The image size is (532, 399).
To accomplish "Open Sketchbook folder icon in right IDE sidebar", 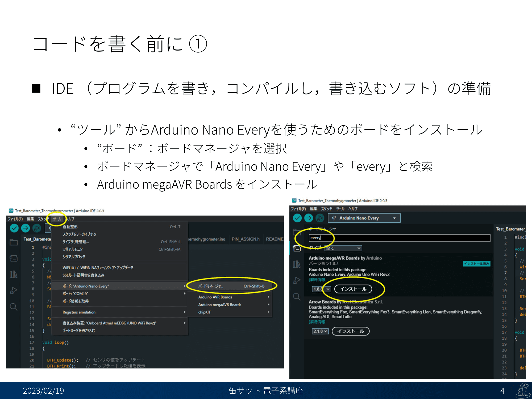I will pos(297,232).
